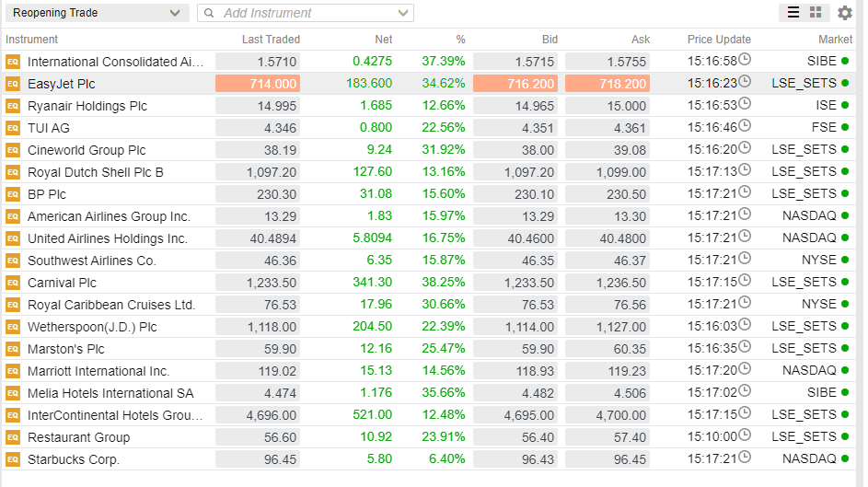The width and height of the screenshot is (868, 487).
Task: Click the clock icon in BP Plc row
Action: [745, 193]
